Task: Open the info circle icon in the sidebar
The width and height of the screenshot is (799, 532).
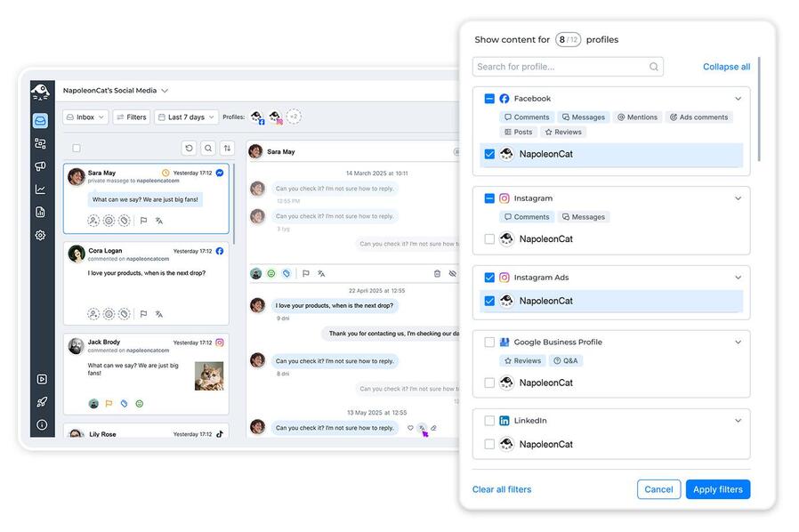Action: tap(42, 425)
